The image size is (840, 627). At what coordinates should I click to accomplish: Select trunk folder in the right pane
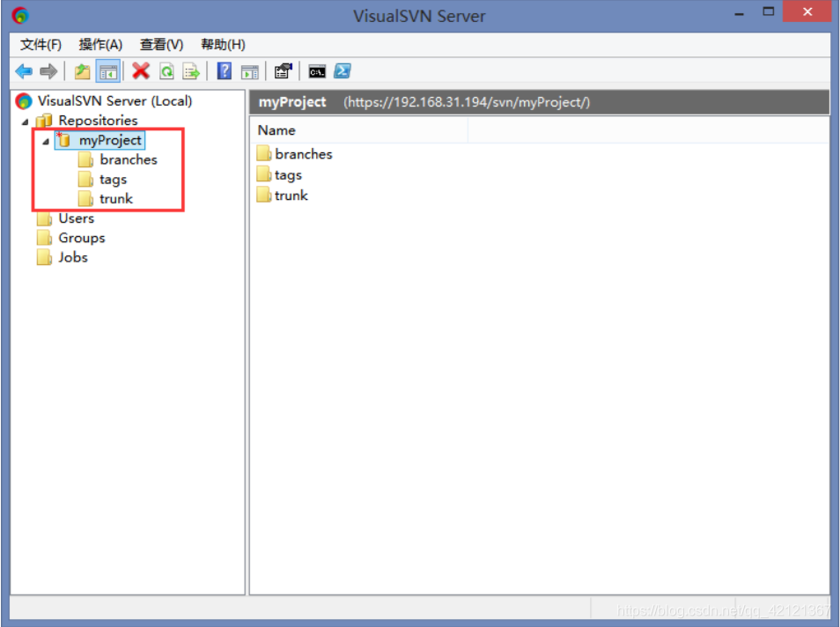291,195
